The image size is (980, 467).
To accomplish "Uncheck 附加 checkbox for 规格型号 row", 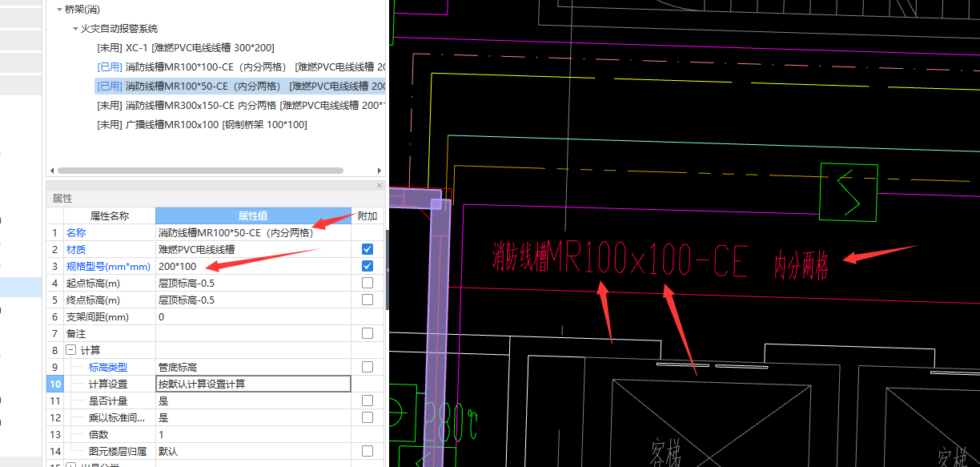I will click(367, 266).
